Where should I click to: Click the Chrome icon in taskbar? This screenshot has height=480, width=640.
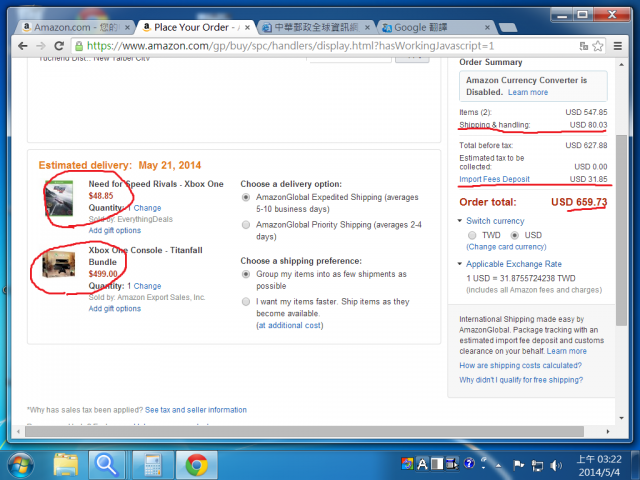pos(196,465)
